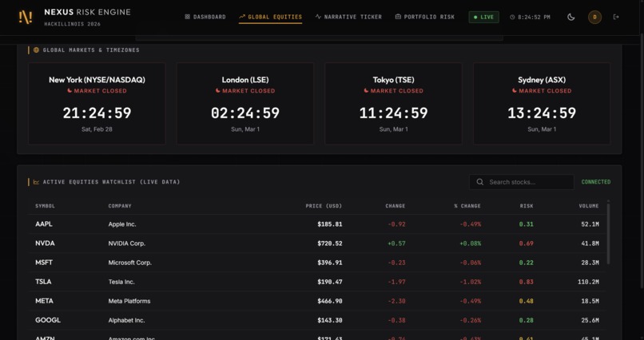Open the Dashboard tab
Image resolution: width=644 pixels, height=340 pixels.
(205, 17)
